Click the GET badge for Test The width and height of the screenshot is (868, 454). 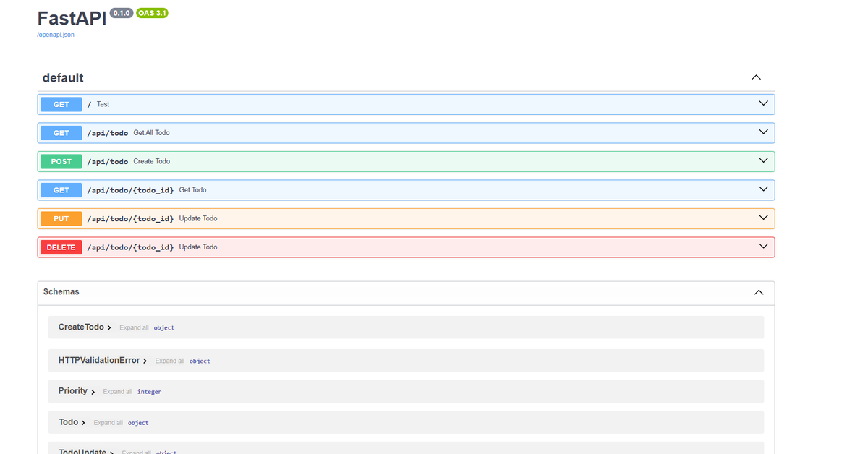tap(61, 104)
